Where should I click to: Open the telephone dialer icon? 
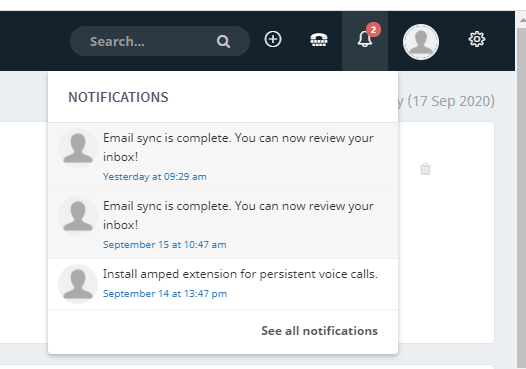coord(319,40)
